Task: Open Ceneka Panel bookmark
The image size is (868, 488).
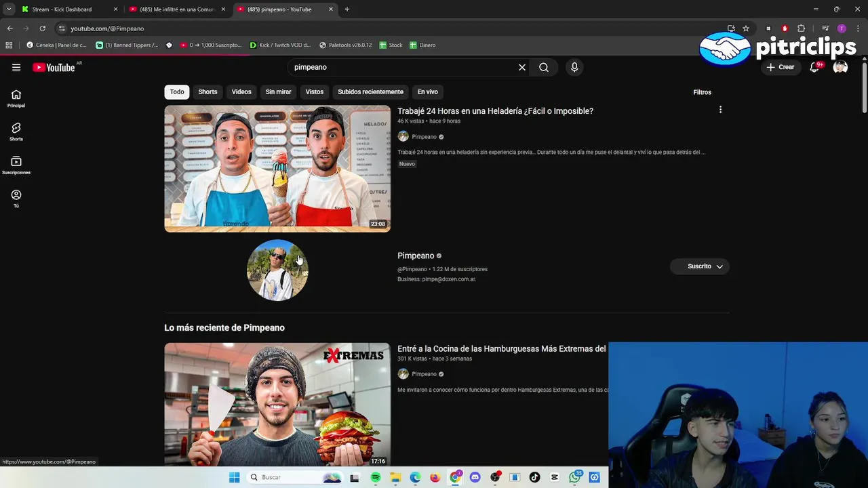Action: 56,45
